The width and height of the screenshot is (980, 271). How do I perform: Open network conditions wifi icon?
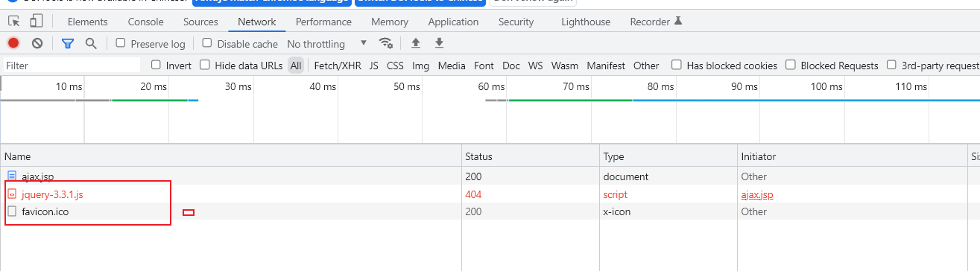[385, 43]
